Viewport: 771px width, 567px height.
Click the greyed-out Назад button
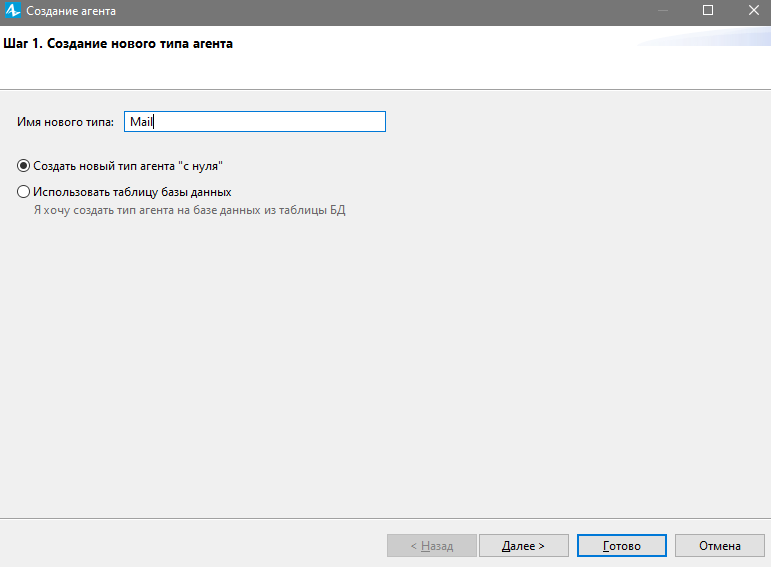point(432,545)
